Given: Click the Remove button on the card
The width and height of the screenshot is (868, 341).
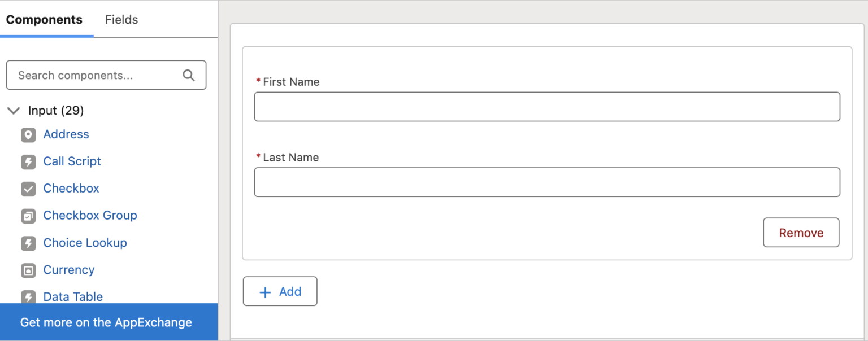Looking at the screenshot, I should pyautogui.click(x=801, y=232).
